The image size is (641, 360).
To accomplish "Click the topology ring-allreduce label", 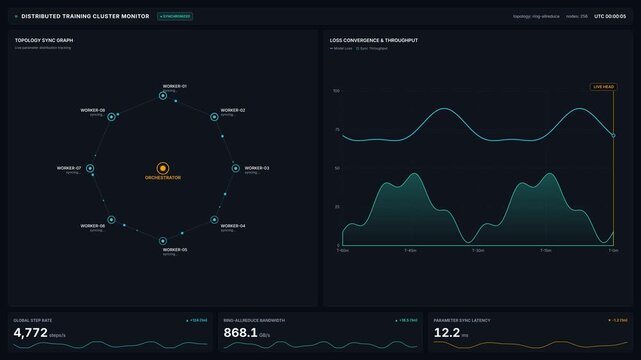I will (x=536, y=16).
